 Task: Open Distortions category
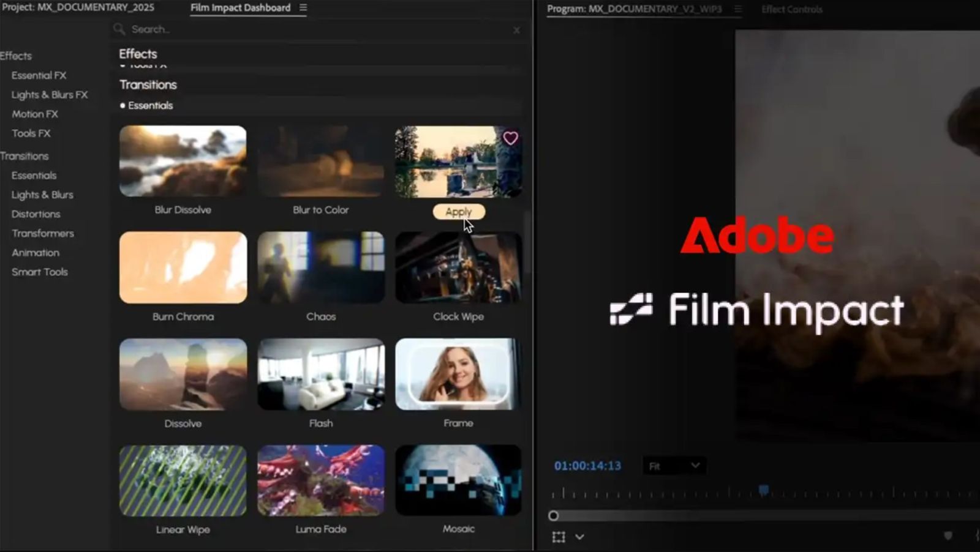click(x=36, y=214)
